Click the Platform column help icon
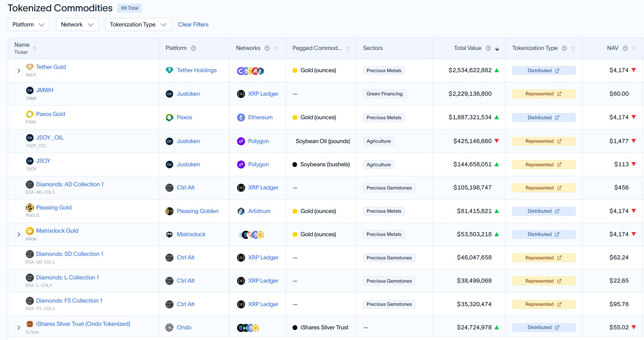The image size is (644, 340). (193, 48)
